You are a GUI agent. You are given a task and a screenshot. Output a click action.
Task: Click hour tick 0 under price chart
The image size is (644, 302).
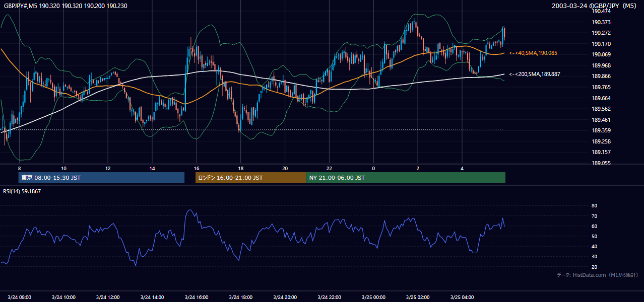pos(374,168)
